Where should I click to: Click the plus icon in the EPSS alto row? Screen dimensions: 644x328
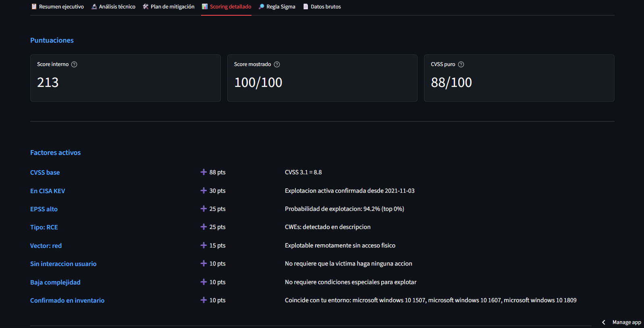[x=204, y=209]
